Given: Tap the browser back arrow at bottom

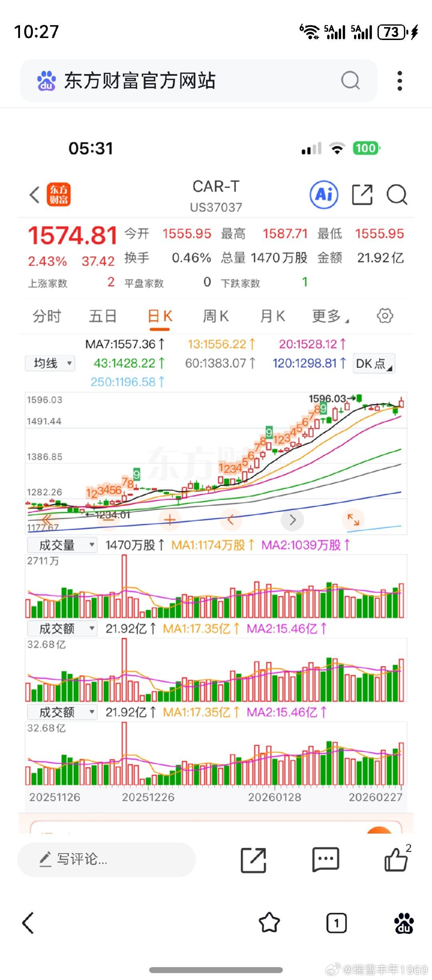Looking at the screenshot, I should click(28, 923).
